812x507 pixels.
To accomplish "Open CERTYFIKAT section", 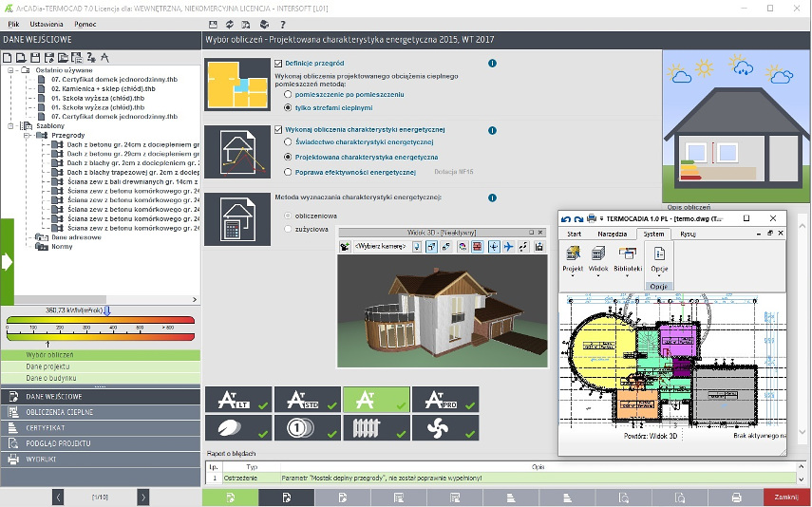I will coord(101,428).
